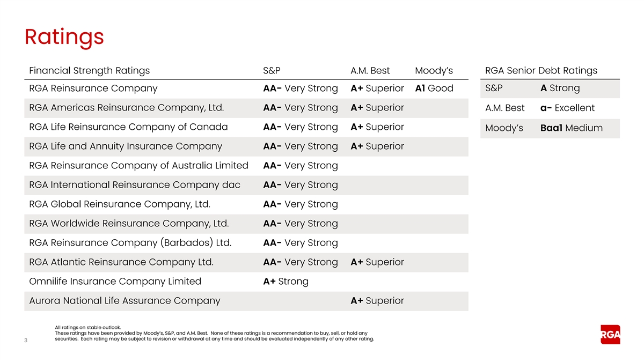This screenshot has width=644, height=362.
Task: Click the Financial Strength Ratings column header
Action: 90,71
